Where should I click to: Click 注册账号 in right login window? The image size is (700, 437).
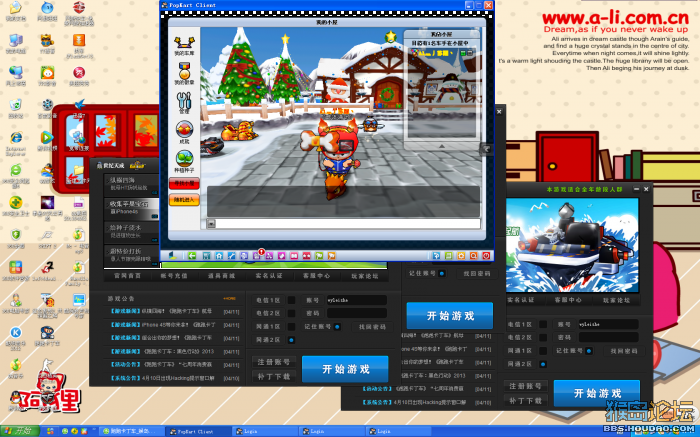tap(525, 386)
